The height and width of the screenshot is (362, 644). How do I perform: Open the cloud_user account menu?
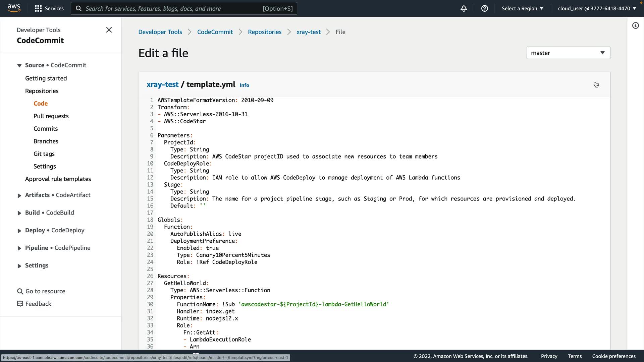click(x=597, y=8)
